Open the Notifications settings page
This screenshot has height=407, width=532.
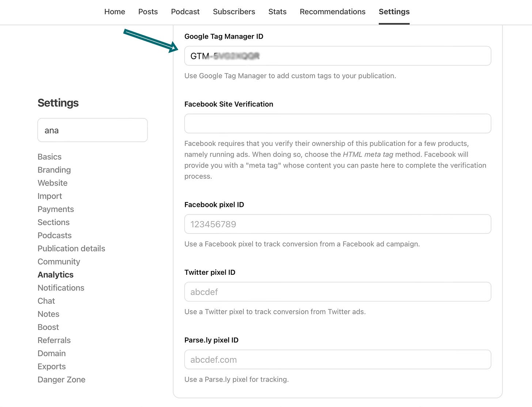point(61,288)
